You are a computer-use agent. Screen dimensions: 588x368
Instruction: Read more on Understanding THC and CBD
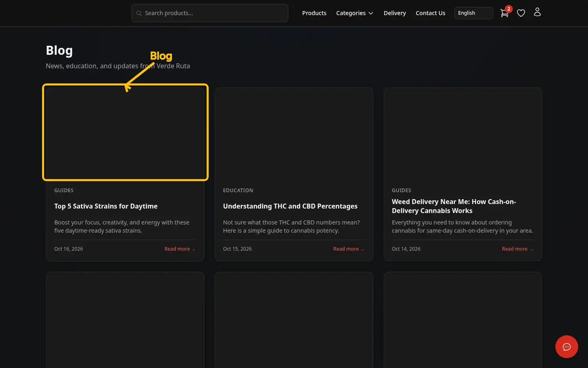pos(349,249)
